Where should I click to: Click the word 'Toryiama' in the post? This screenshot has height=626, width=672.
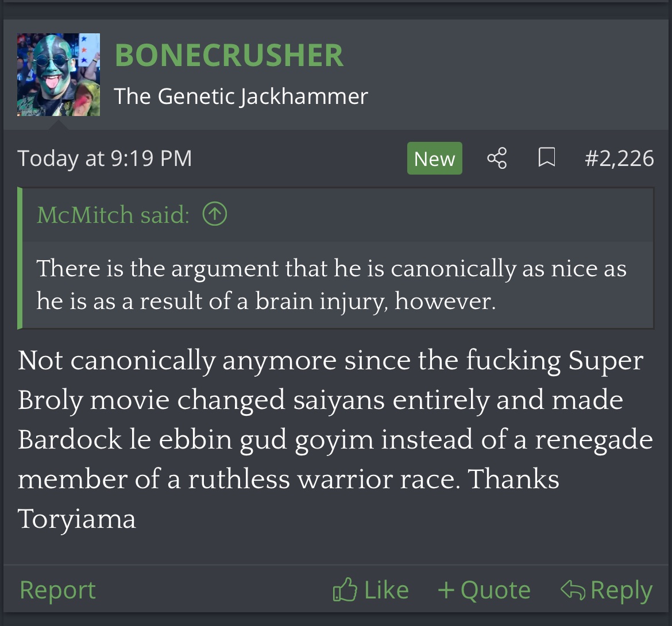click(77, 519)
